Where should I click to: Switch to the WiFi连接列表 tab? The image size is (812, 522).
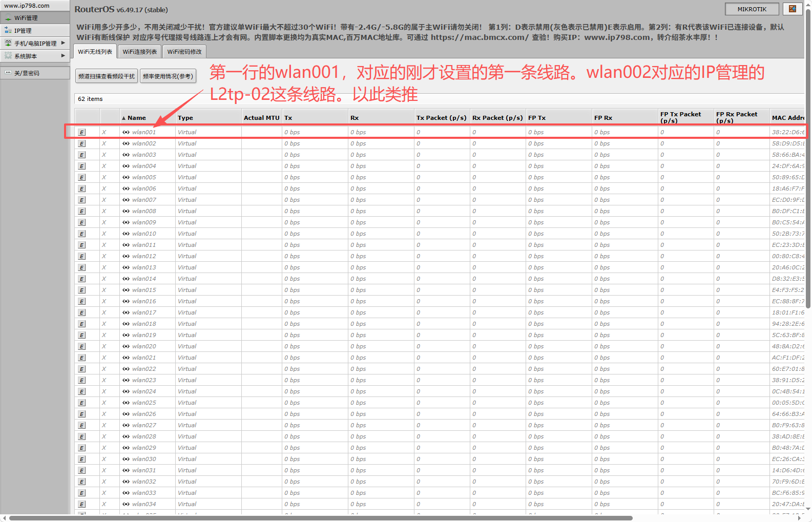[140, 52]
